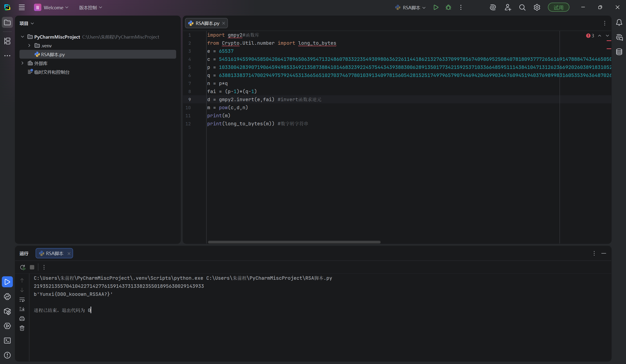
Task: Expand the 外部库 node
Action: click(22, 63)
